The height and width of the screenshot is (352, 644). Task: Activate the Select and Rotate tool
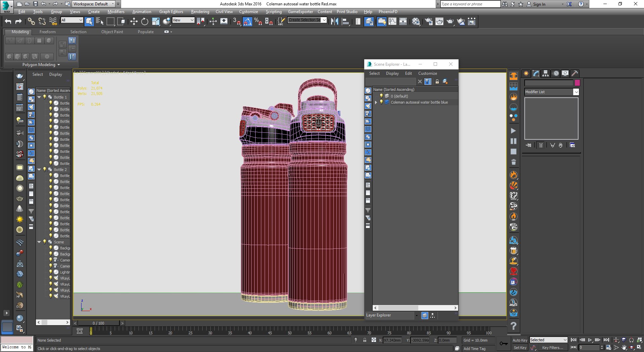(145, 21)
